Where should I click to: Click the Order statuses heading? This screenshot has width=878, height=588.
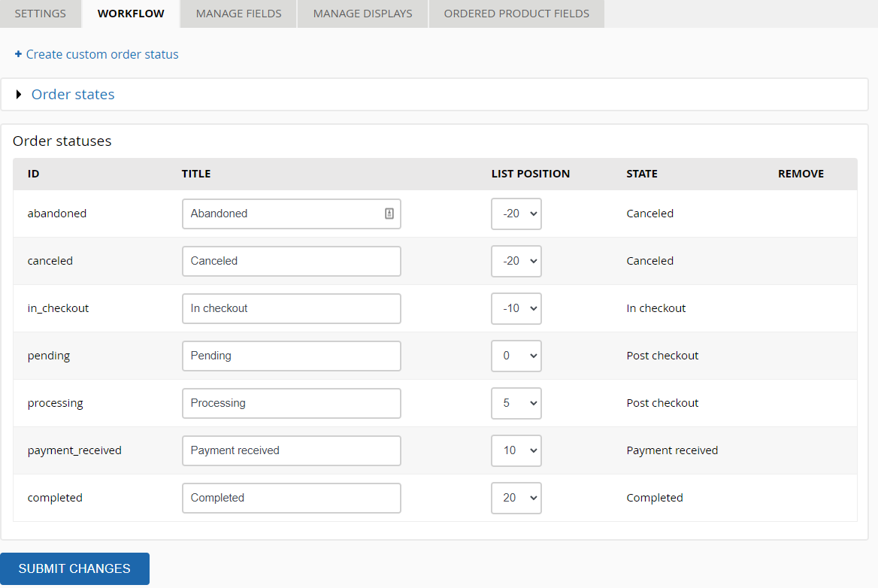pos(62,141)
